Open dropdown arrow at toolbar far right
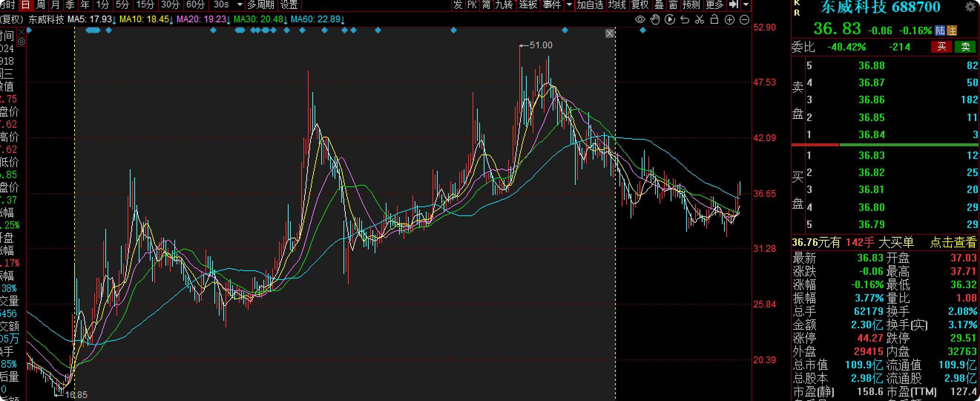Image resolution: width=980 pixels, height=401 pixels. click(746, 4)
